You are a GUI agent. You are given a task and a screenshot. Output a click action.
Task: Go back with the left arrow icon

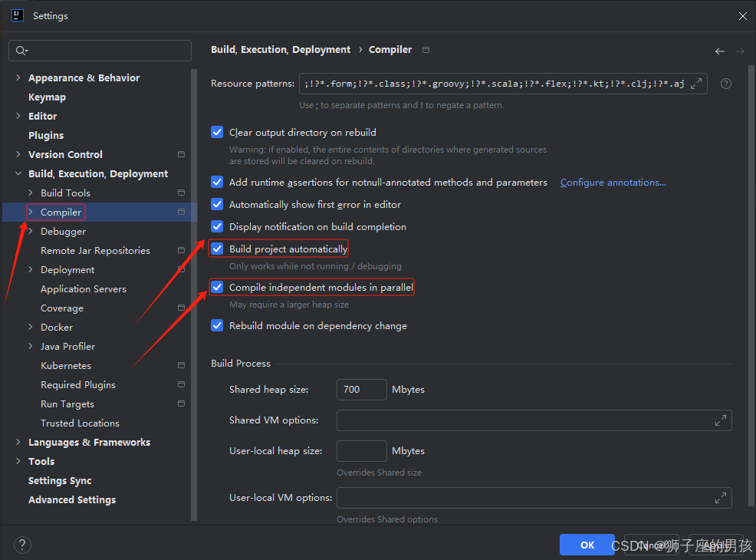[720, 51]
